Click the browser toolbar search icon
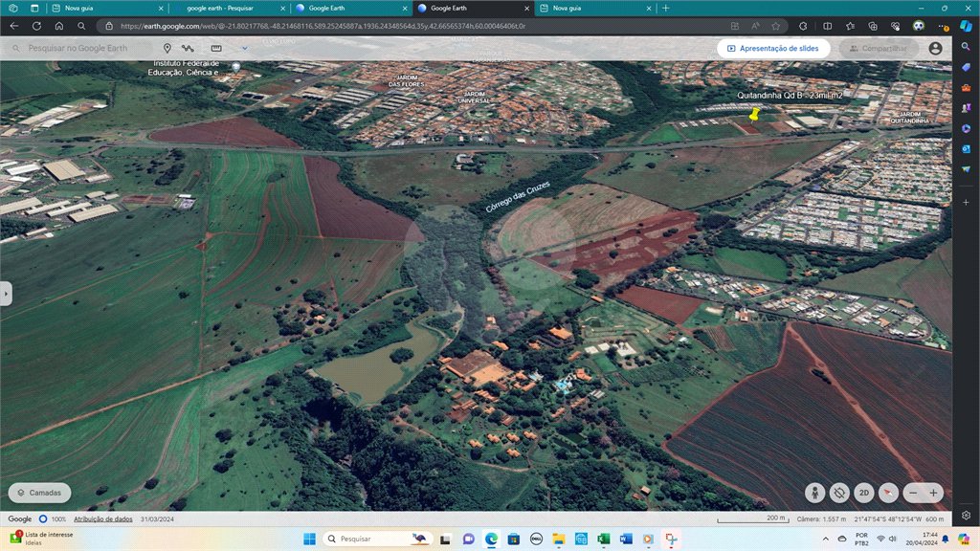Screen dimensions: 980x551 [81, 26]
